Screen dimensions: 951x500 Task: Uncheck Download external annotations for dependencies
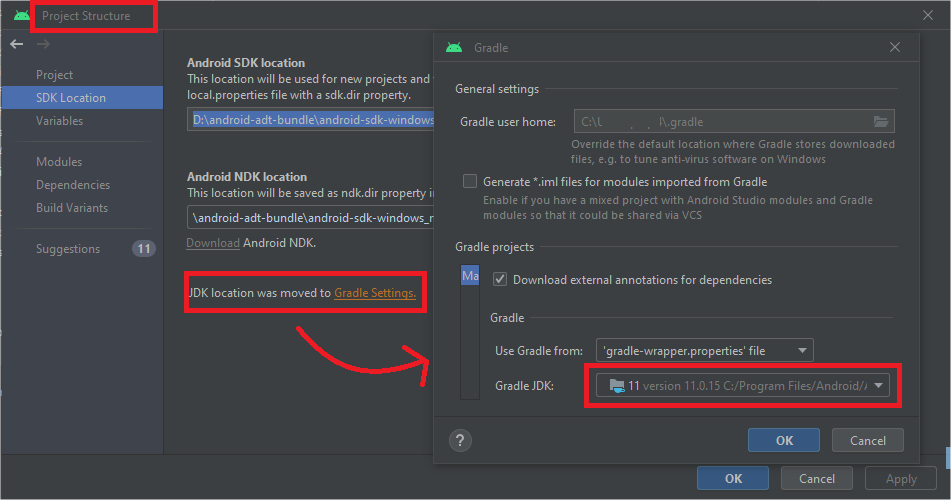tap(500, 279)
